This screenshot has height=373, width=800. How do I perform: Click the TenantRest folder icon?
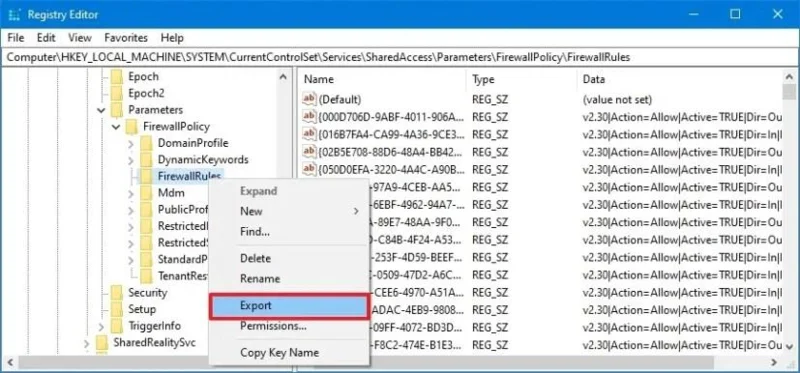click(146, 276)
